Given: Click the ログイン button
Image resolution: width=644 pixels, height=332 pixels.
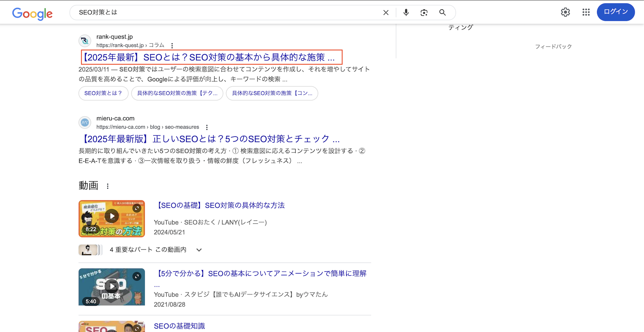Looking at the screenshot, I should (x=616, y=12).
